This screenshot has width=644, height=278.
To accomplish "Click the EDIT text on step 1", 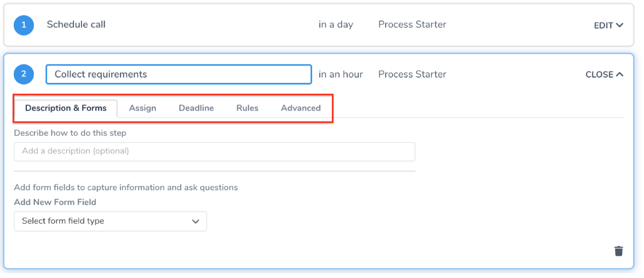I will (603, 25).
